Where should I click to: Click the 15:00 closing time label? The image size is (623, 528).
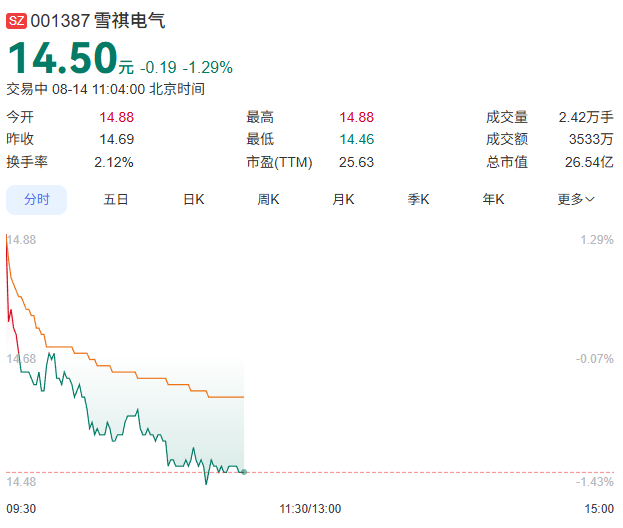point(599,509)
